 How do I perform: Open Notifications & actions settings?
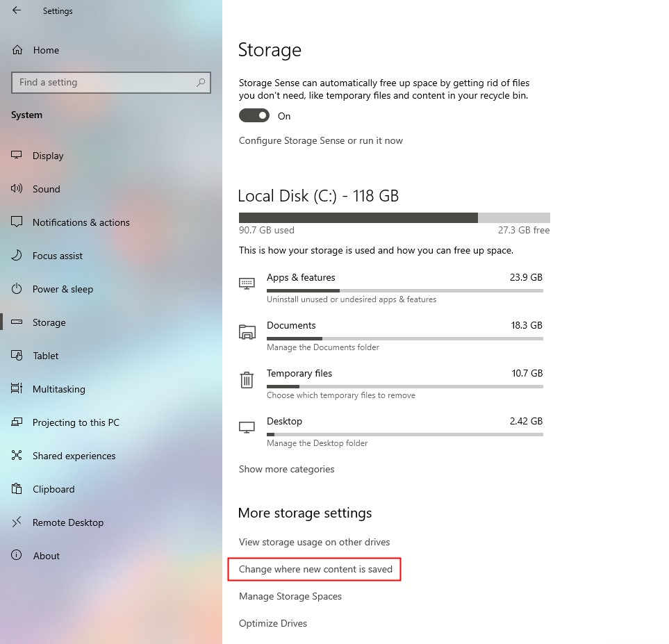[x=81, y=222]
